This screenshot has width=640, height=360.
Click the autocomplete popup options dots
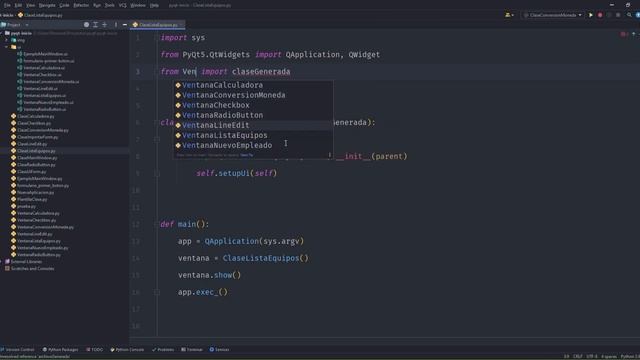pos(329,155)
